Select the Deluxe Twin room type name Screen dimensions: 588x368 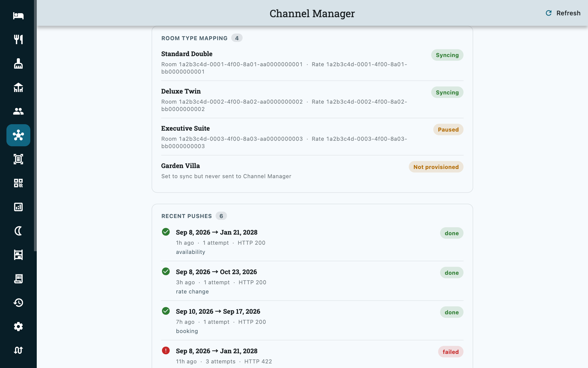pos(181,91)
